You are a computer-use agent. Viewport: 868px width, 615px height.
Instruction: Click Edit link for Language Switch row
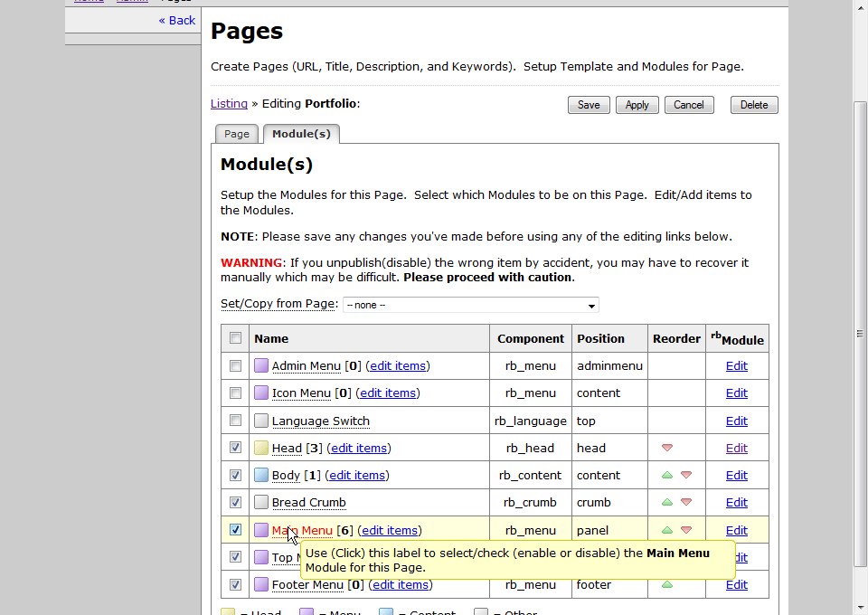(736, 421)
